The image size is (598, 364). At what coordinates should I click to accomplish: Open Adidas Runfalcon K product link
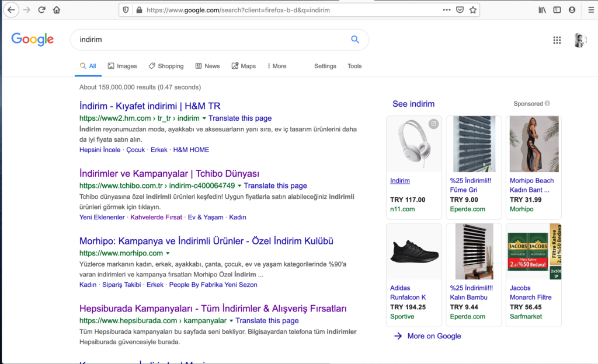[408, 292]
